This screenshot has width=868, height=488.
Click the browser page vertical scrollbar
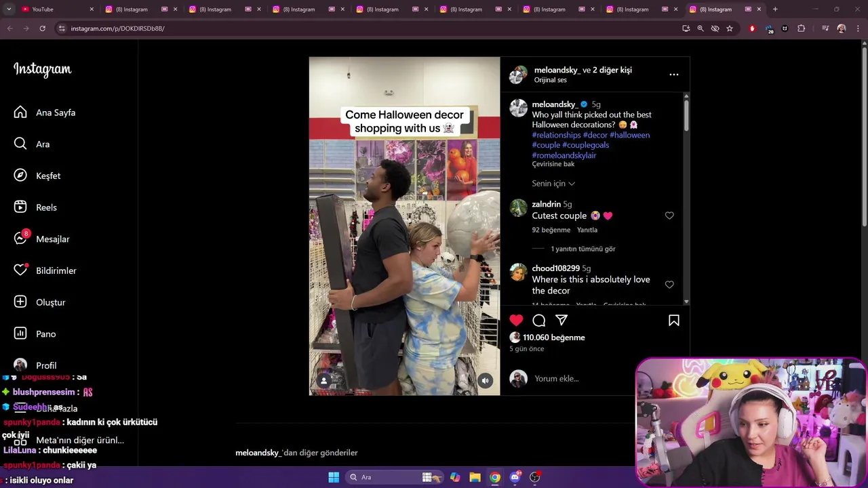[x=864, y=136]
